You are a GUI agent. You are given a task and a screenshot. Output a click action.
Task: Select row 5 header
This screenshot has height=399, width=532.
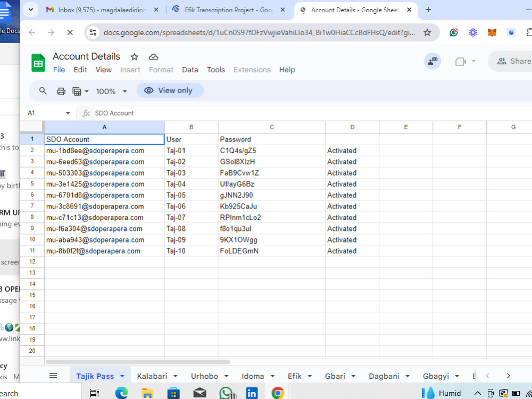32,184
